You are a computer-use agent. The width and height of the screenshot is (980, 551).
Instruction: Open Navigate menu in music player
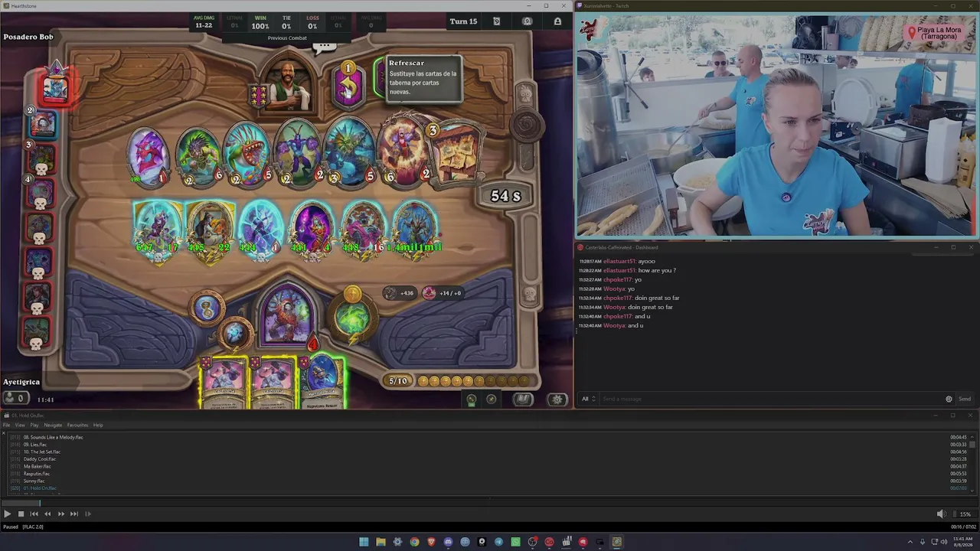pos(53,425)
